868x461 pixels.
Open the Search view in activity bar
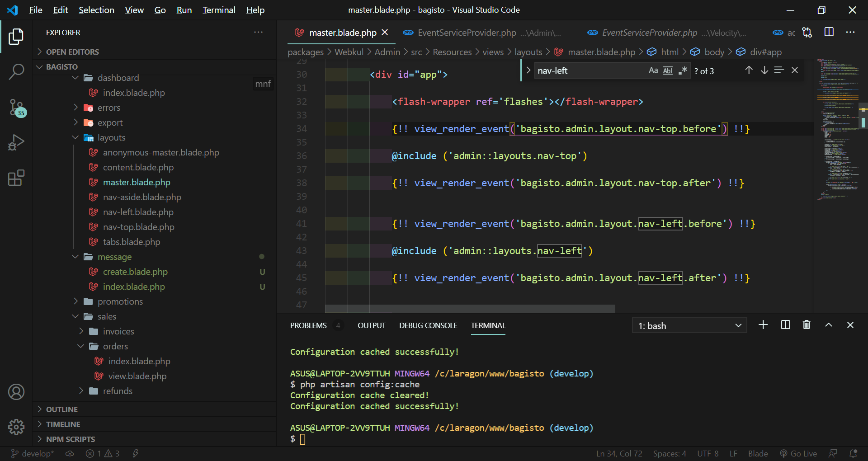point(16,71)
